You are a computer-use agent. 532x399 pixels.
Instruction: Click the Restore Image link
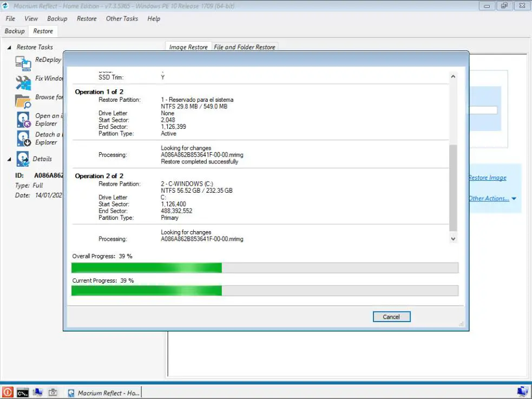487,178
